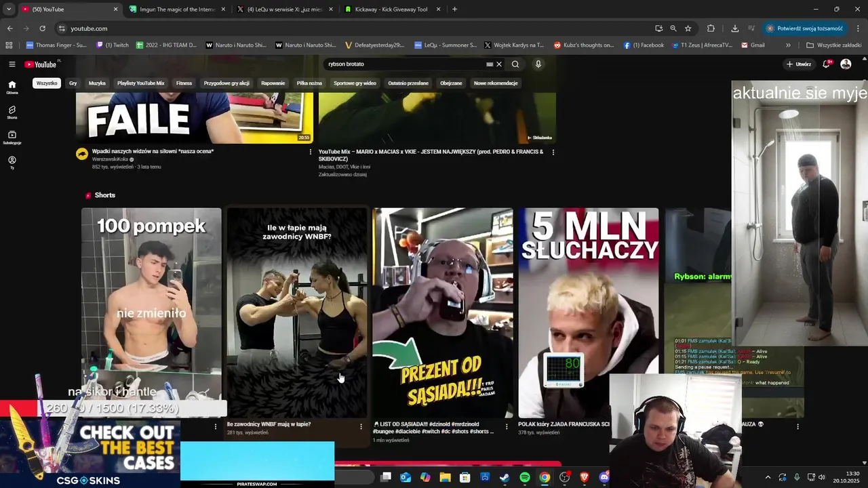Open the Ile w łapie WNBF short thumbnail
This screenshot has width=868, height=488.
(297, 312)
